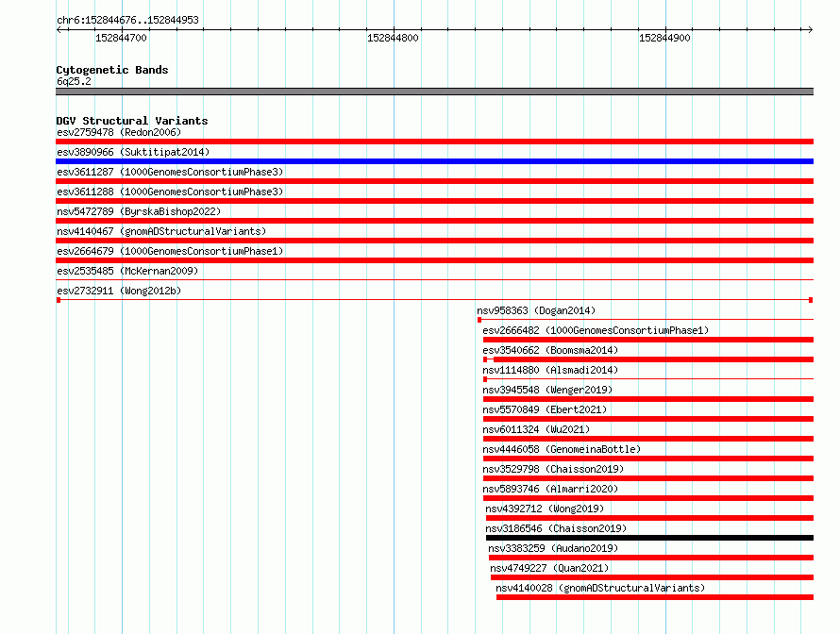Open nsv3383259 (Audano2019) variant
The height and width of the screenshot is (634, 840).
(x=553, y=548)
